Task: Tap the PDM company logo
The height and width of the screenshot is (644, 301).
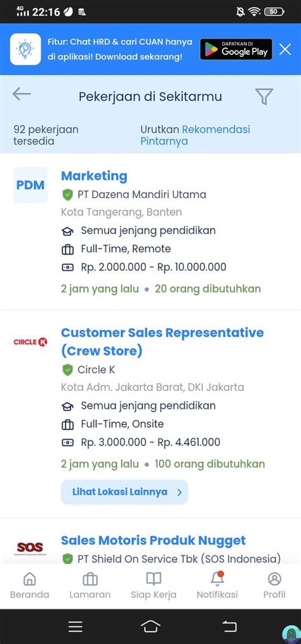Action: [x=30, y=185]
